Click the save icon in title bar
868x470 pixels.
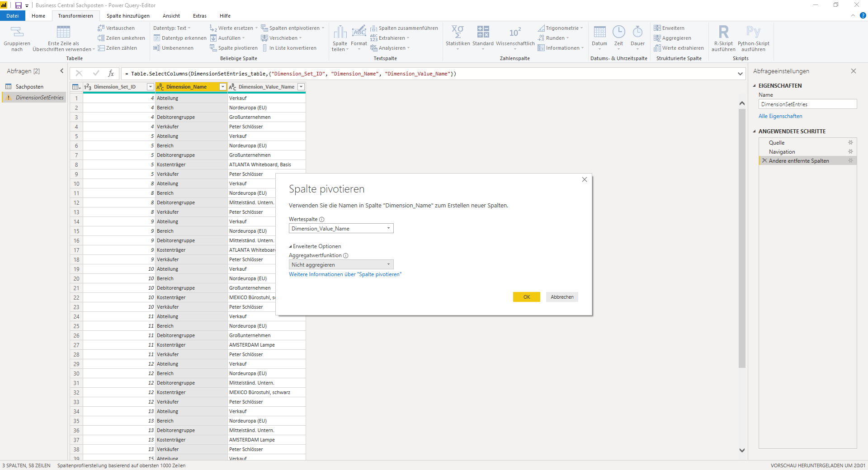pos(19,5)
